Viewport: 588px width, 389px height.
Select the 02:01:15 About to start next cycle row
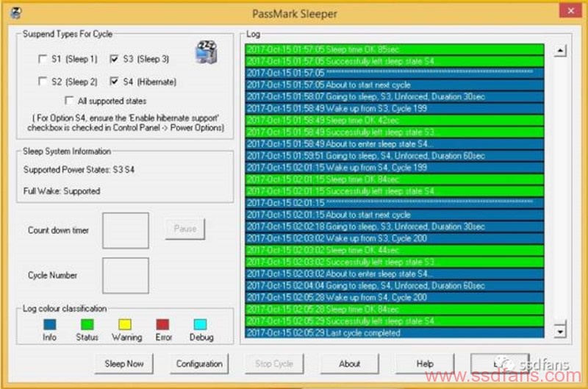(395, 215)
